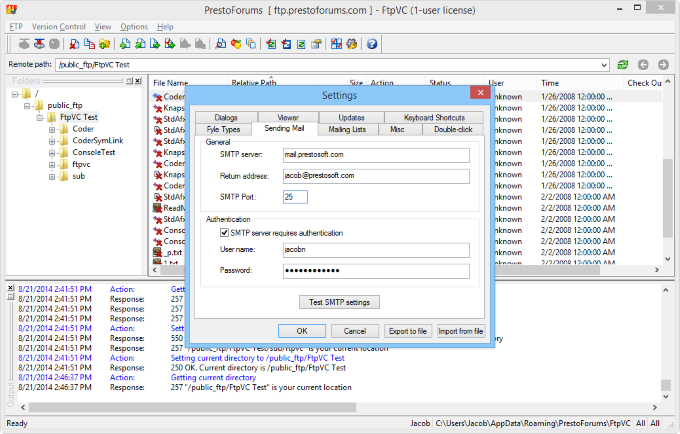Click the green refresh icon beside Remote path
This screenshot has height=434, width=680.
tap(623, 65)
